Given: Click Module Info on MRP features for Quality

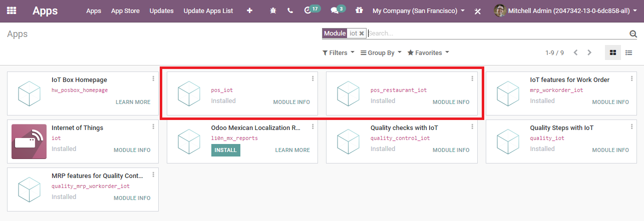Looking at the screenshot, I should tap(132, 198).
